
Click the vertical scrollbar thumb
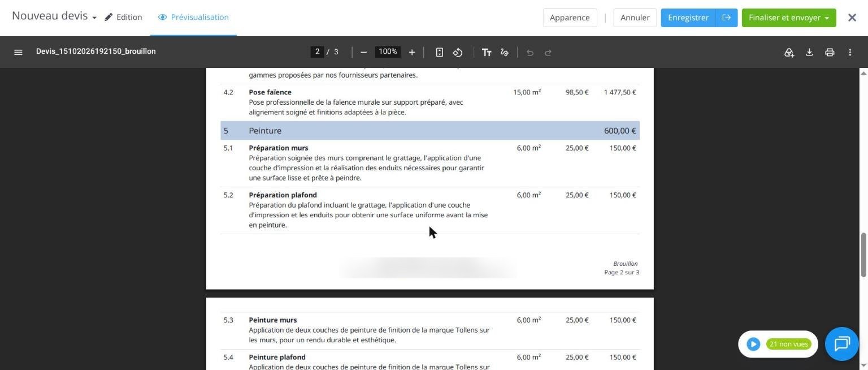[x=863, y=255]
